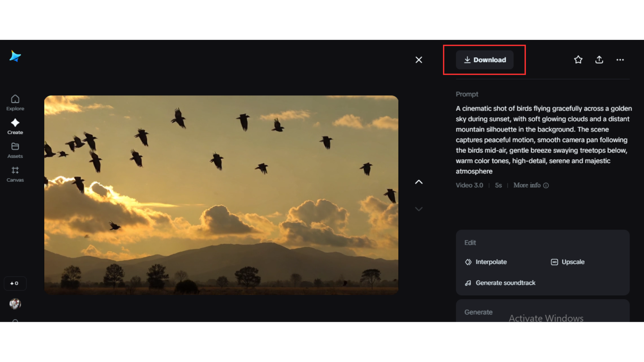The height and width of the screenshot is (362, 644).
Task: Close the preview with the X
Action: 419,60
